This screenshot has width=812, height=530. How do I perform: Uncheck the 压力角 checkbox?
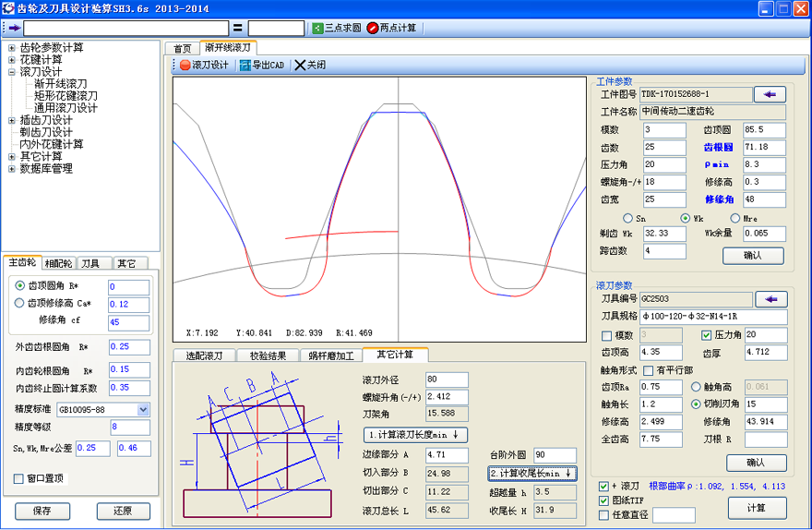[707, 335]
